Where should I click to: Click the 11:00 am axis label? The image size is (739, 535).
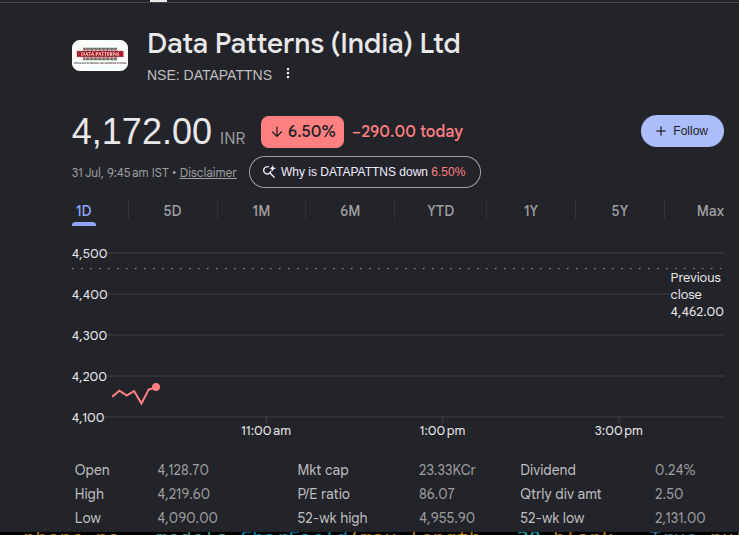(266, 431)
